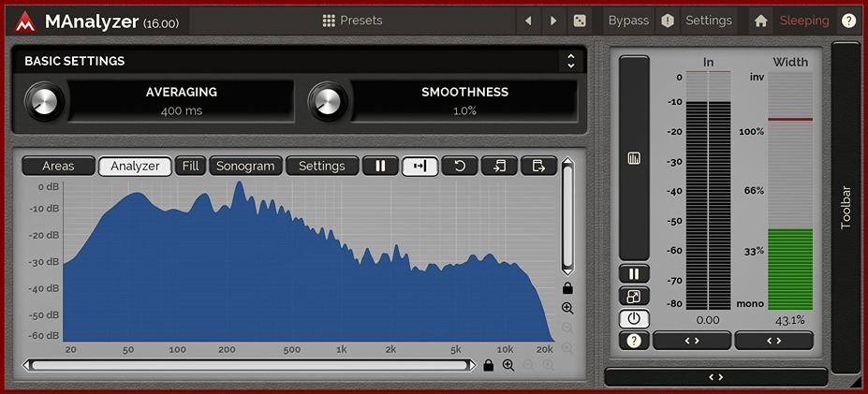This screenshot has width=868, height=394.
Task: Expand the arrows button under In meter
Action: [x=692, y=341]
